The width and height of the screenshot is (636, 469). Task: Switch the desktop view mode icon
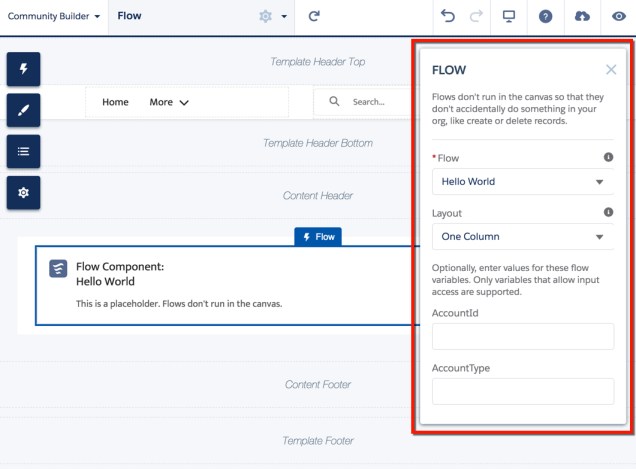(509, 17)
